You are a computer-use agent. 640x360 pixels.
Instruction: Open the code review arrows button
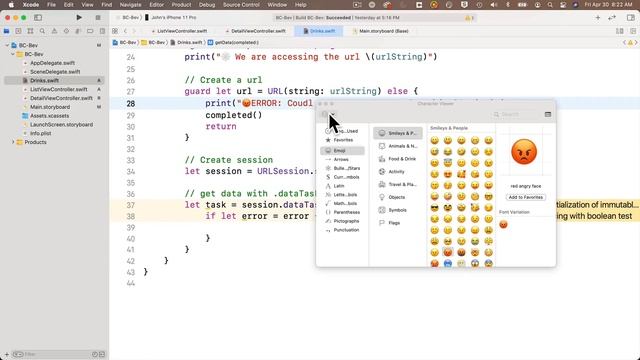(x=612, y=18)
